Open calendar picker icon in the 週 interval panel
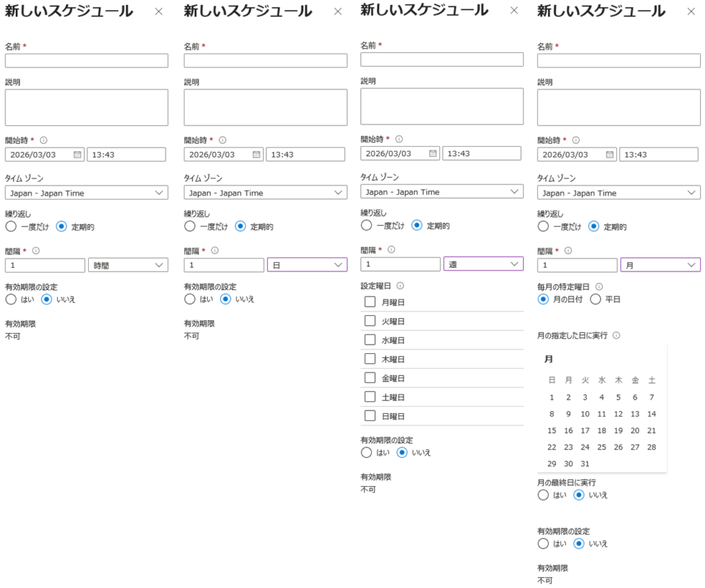This screenshot has width=705, height=588. click(x=433, y=154)
